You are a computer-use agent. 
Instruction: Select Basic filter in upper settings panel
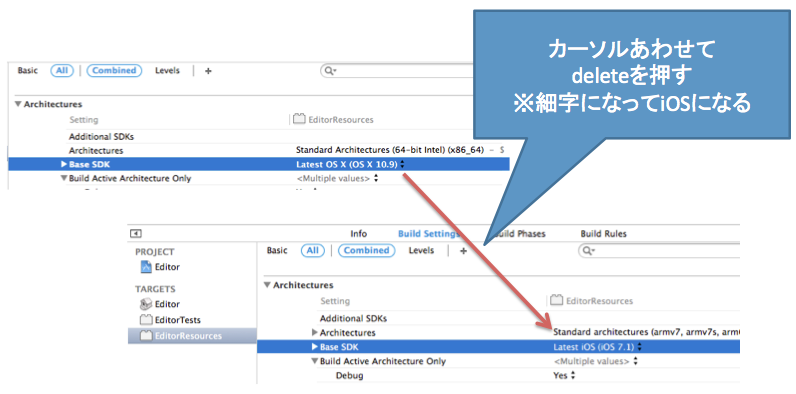[x=27, y=71]
